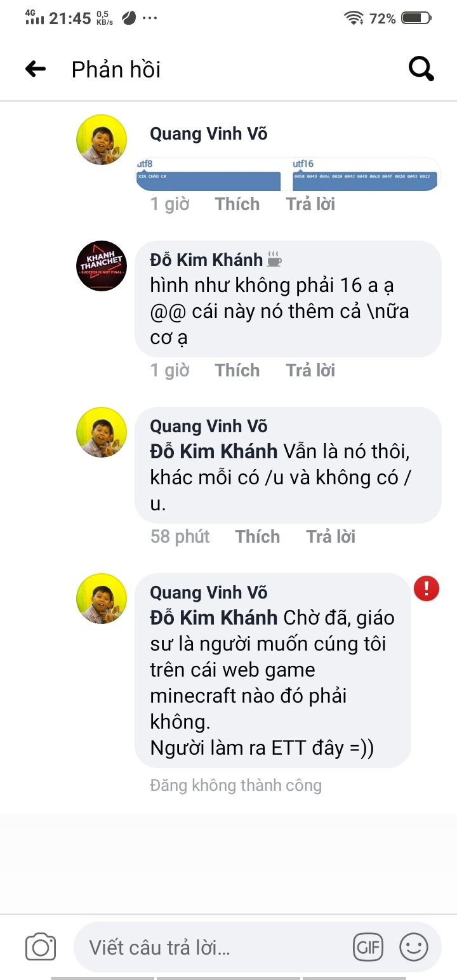
Task: Like the utf8 image comment with Thích
Action: tap(237, 204)
